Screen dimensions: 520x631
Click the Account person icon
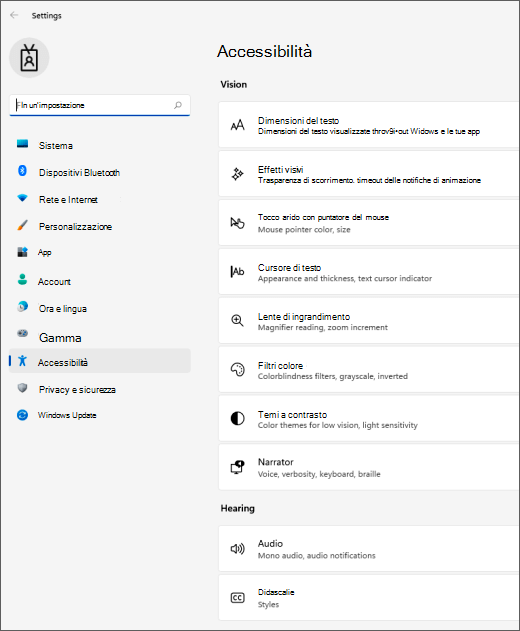(x=23, y=280)
